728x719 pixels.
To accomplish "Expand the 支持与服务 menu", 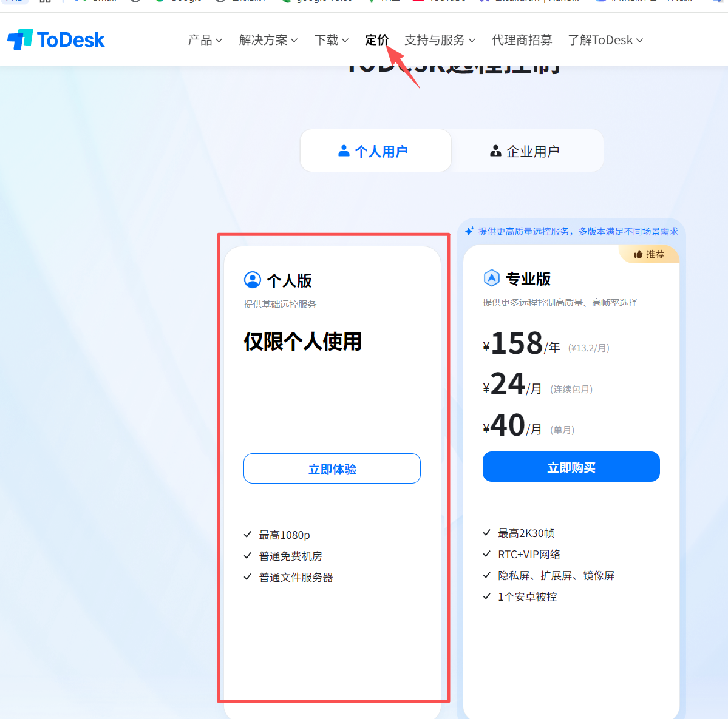I will coord(440,40).
